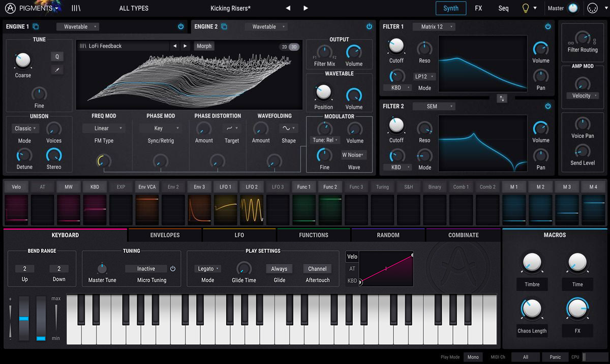The width and height of the screenshot is (610, 364).
Task: Click the Q quantize tune button
Action: click(x=57, y=56)
